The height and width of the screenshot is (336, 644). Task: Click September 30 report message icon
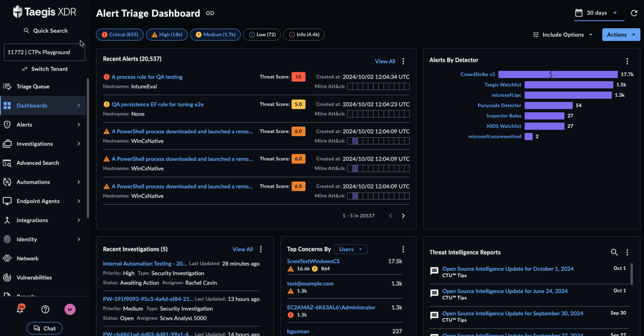point(434,316)
